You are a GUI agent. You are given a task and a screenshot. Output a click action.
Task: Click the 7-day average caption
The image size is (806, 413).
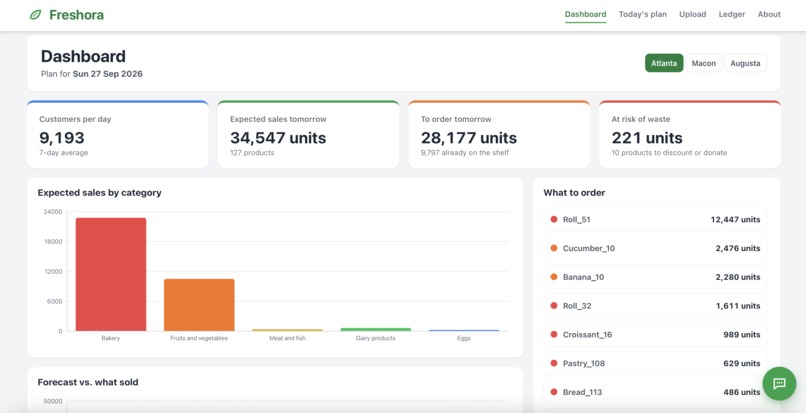(64, 153)
